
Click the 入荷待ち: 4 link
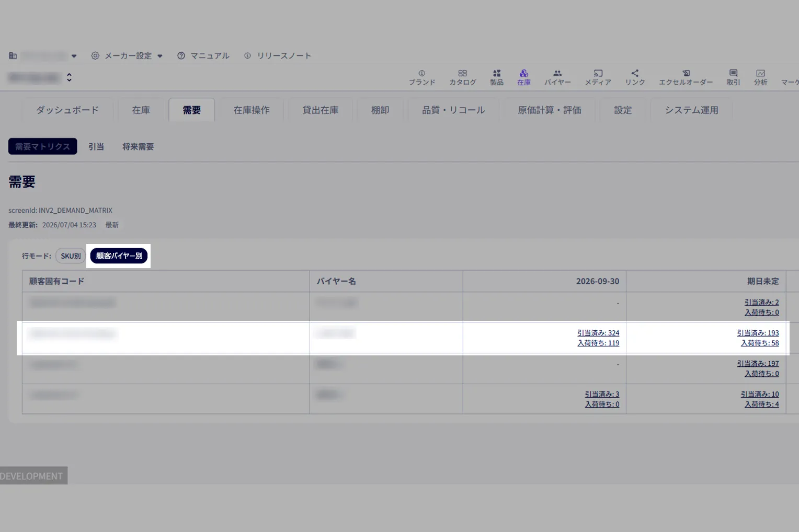[761, 404]
